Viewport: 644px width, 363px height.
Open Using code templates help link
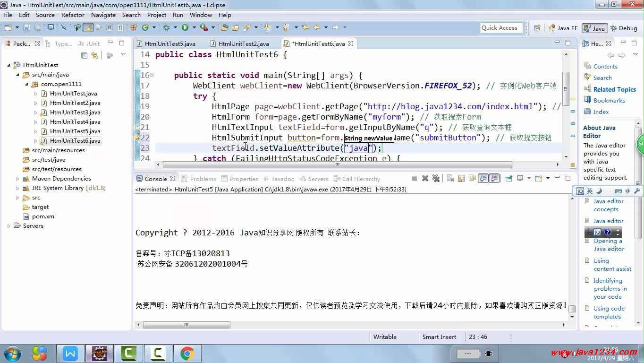click(x=609, y=312)
